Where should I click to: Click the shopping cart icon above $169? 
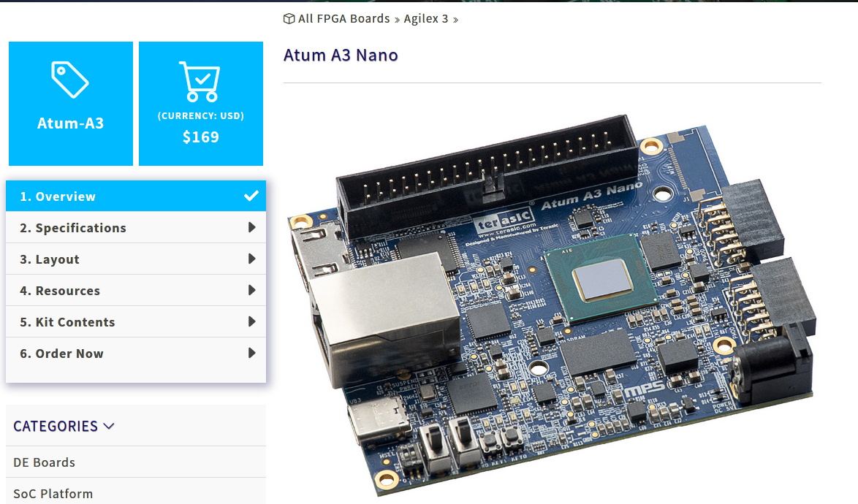200,82
